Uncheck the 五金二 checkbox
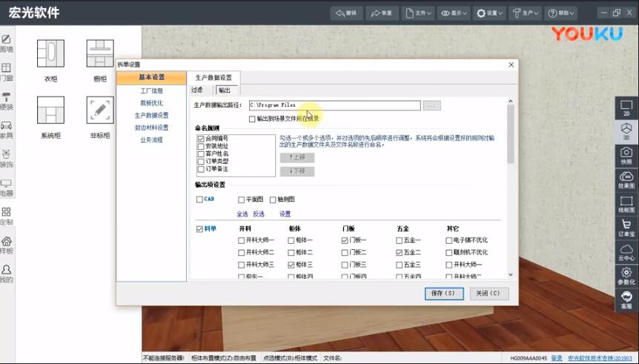This screenshot has width=639, height=364. coord(400,253)
